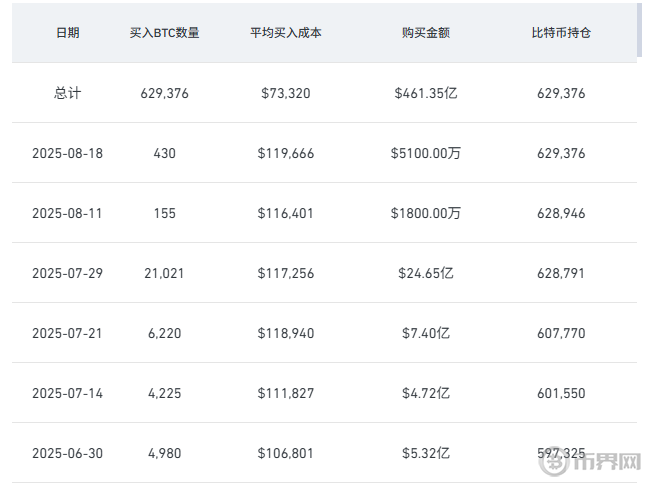Click the $461.35亿 total purchase amount

pyautogui.click(x=426, y=93)
